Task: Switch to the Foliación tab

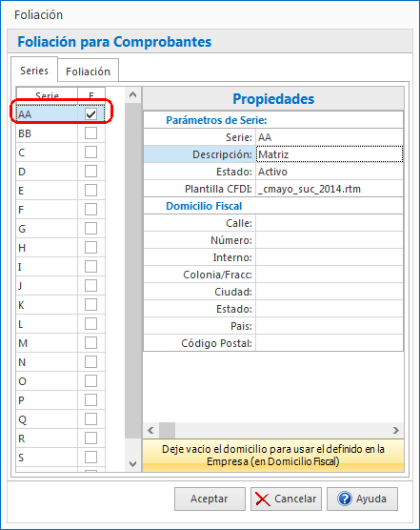Action: tap(89, 71)
